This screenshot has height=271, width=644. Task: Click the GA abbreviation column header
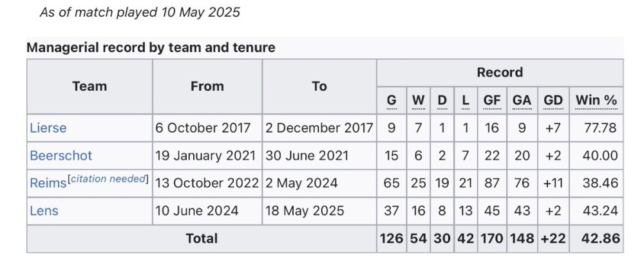tap(522, 100)
